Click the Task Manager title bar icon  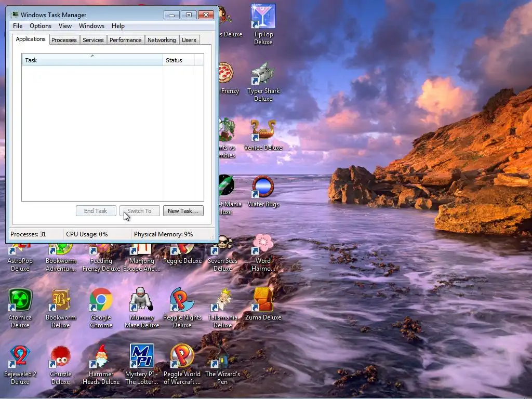pyautogui.click(x=14, y=15)
